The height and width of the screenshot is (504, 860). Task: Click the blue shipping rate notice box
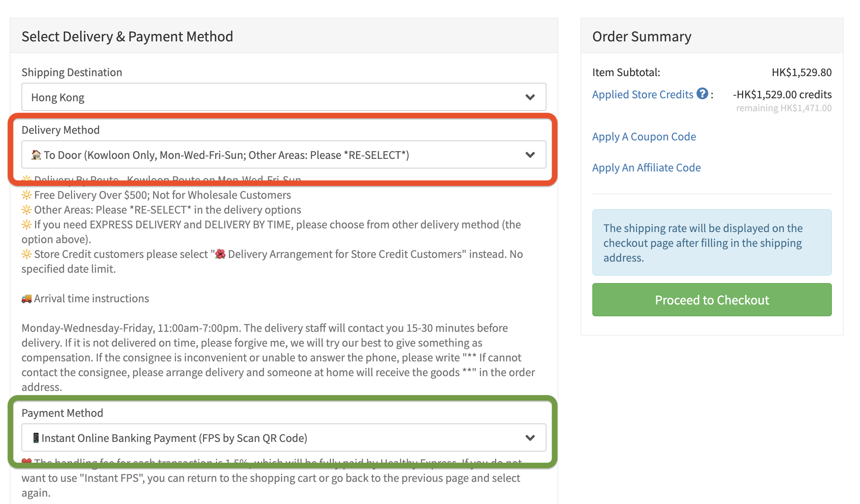click(x=712, y=242)
